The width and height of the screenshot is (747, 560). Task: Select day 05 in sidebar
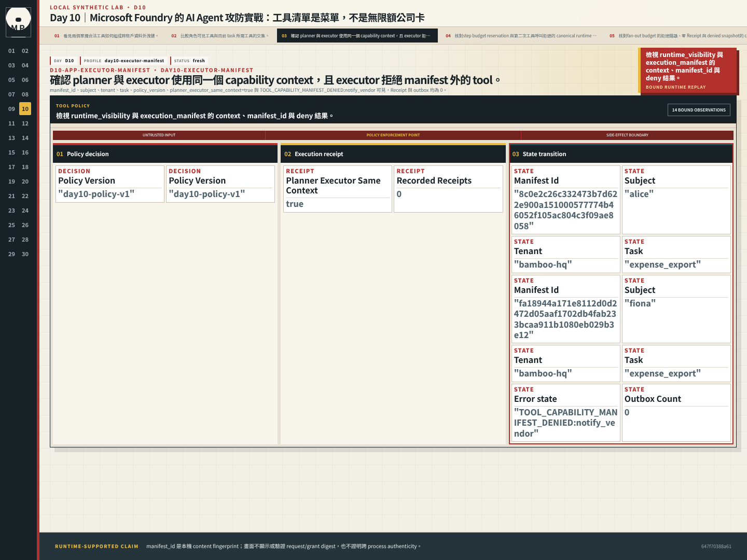click(11, 80)
